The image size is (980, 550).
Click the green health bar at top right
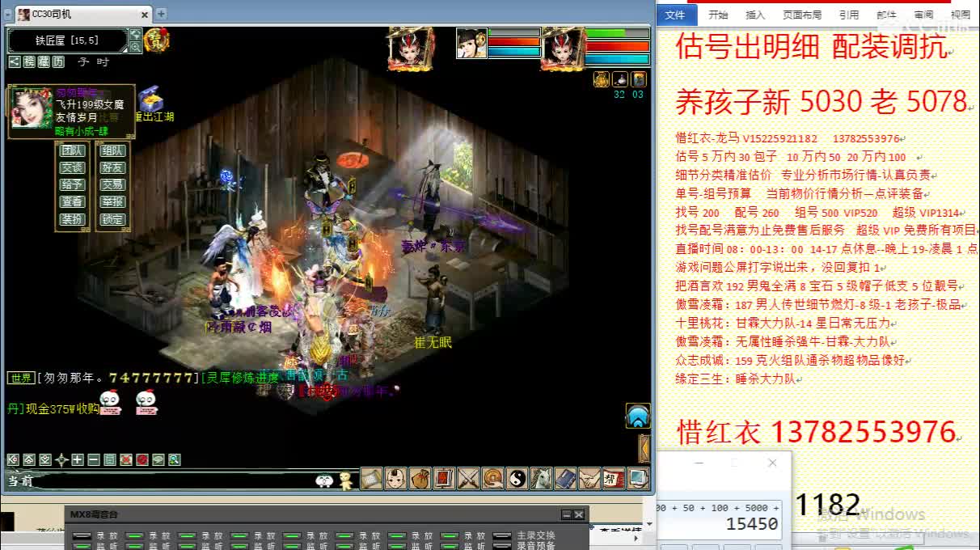coord(618,34)
